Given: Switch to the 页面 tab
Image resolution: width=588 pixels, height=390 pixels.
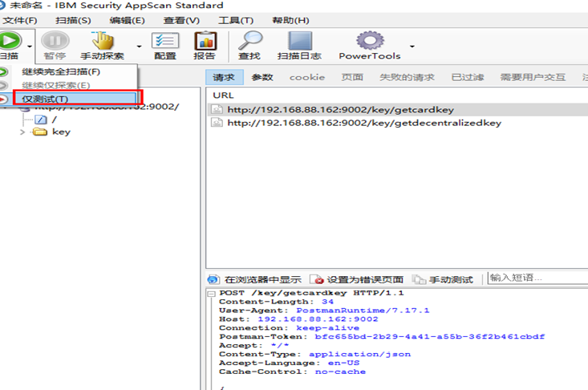Looking at the screenshot, I should (352, 77).
